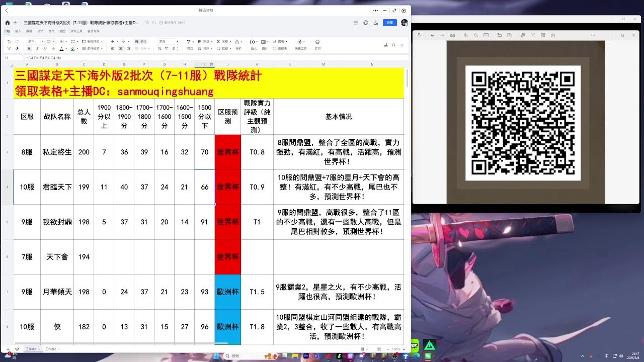Click the blue 分享 share button
This screenshot has height=362, width=644.
click(x=389, y=23)
